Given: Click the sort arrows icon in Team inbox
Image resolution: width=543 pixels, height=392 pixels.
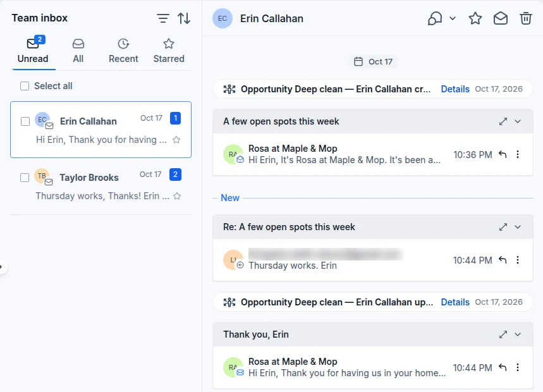Looking at the screenshot, I should tap(184, 18).
